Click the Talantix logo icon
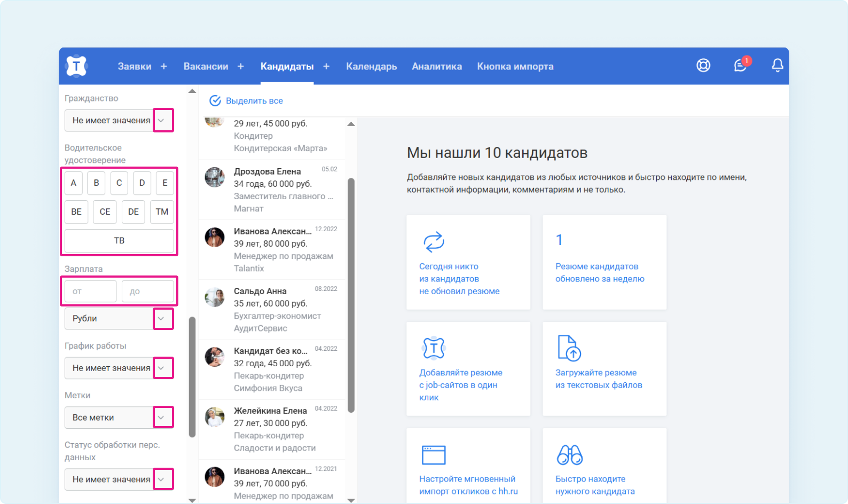The height and width of the screenshot is (504, 848). (76, 66)
